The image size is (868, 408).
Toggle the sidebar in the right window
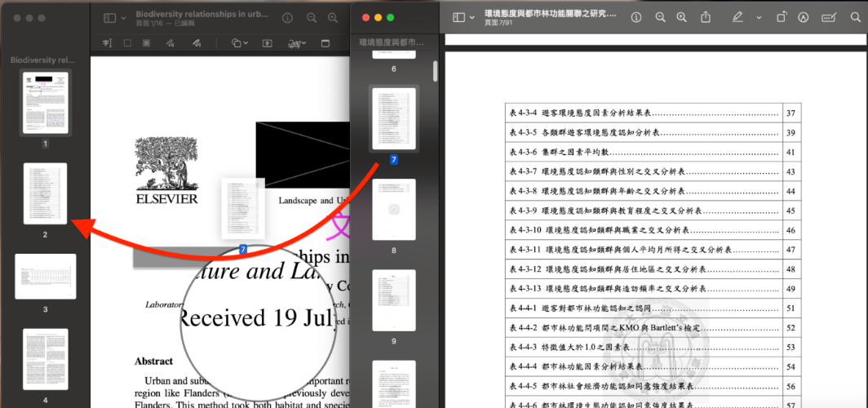[x=459, y=17]
